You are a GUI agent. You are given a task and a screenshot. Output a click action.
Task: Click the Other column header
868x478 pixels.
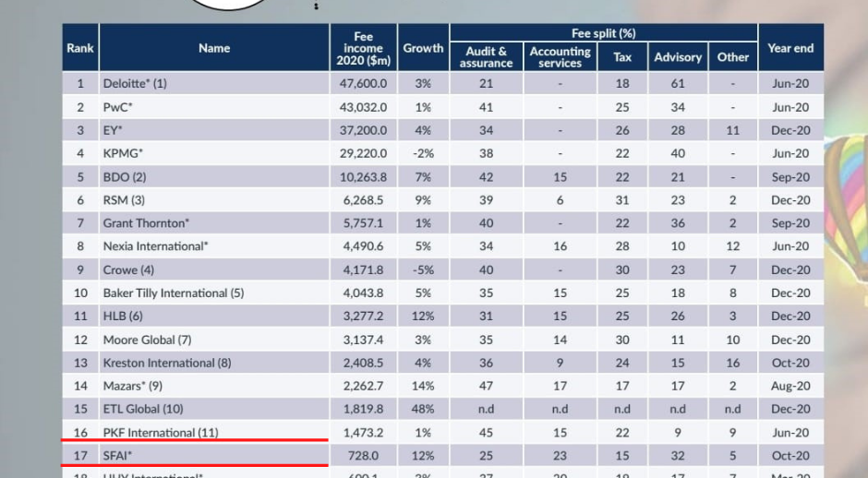point(733,56)
